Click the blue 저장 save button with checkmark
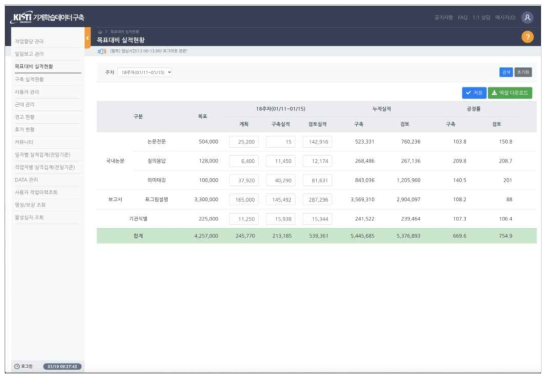This screenshot has height=381, width=550. pyautogui.click(x=474, y=93)
